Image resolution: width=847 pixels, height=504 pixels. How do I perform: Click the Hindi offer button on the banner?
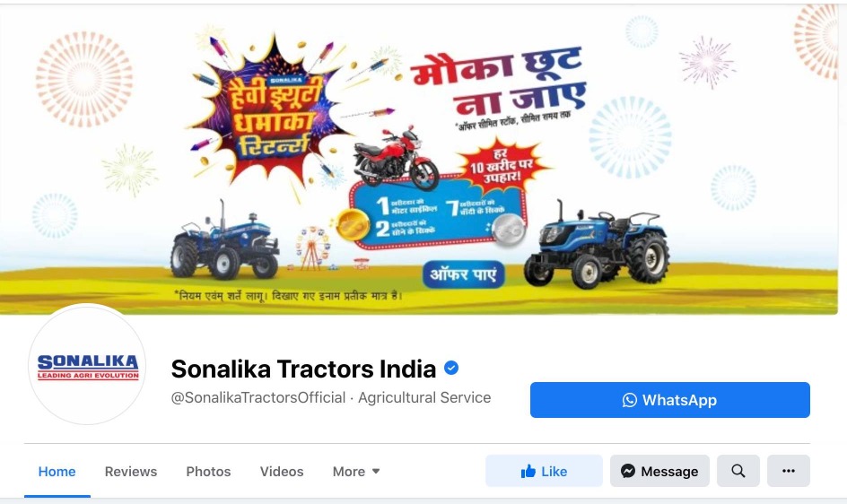[x=464, y=274]
